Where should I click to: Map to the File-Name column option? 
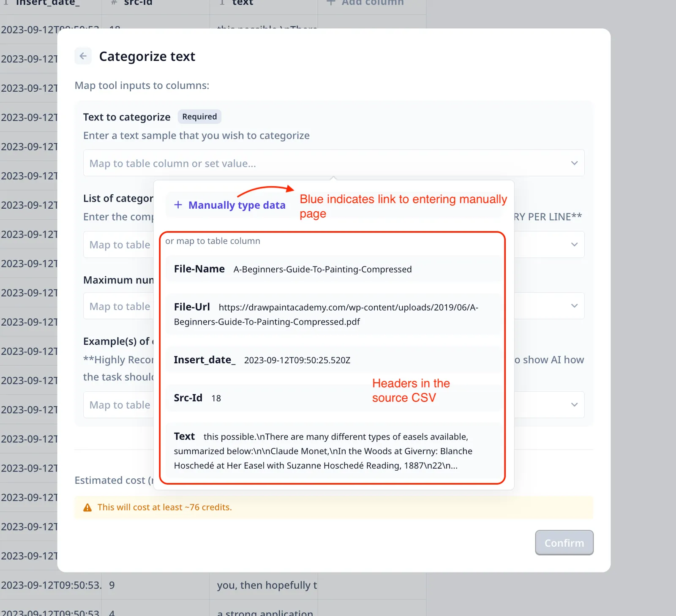point(334,269)
